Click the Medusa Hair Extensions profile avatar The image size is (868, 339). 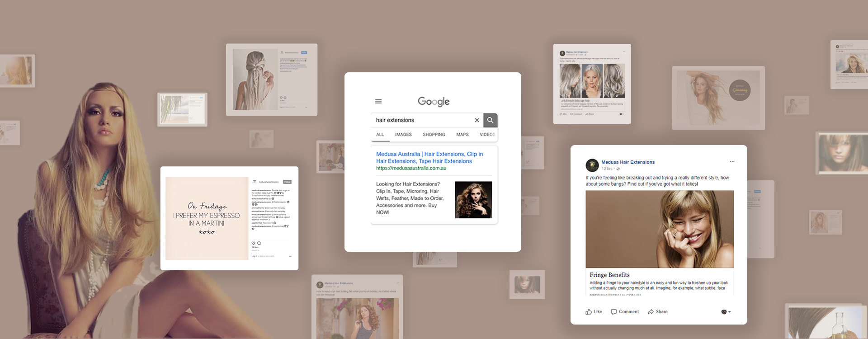(x=592, y=165)
